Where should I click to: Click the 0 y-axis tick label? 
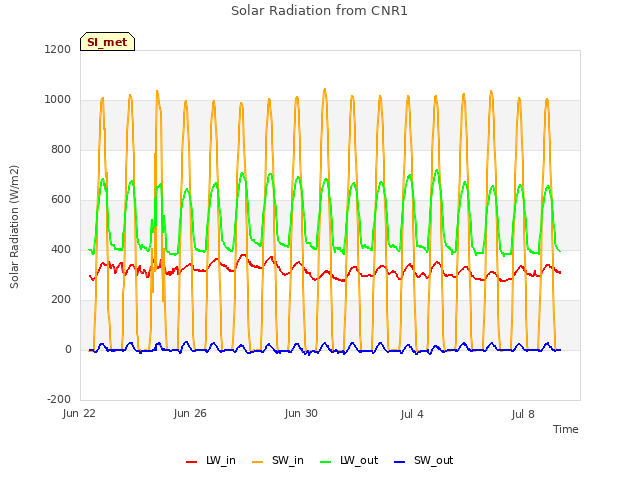coord(68,349)
